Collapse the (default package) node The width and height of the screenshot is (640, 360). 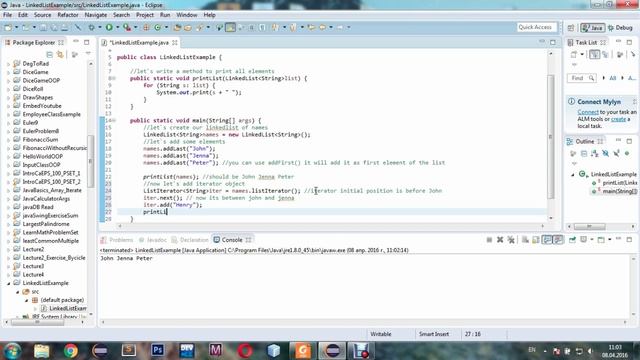pos(27,300)
